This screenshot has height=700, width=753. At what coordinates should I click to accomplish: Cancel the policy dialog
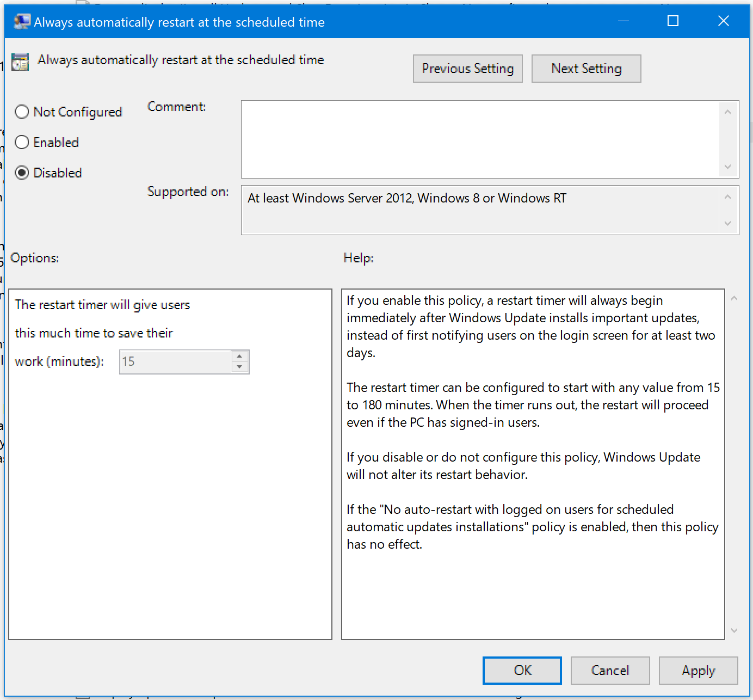pyautogui.click(x=610, y=670)
